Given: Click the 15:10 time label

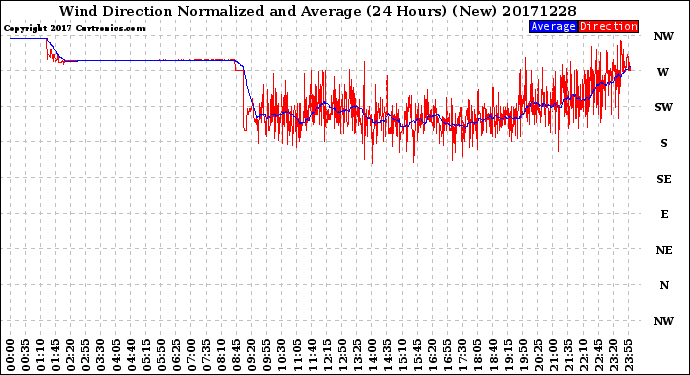Looking at the screenshot, I should [x=403, y=355].
